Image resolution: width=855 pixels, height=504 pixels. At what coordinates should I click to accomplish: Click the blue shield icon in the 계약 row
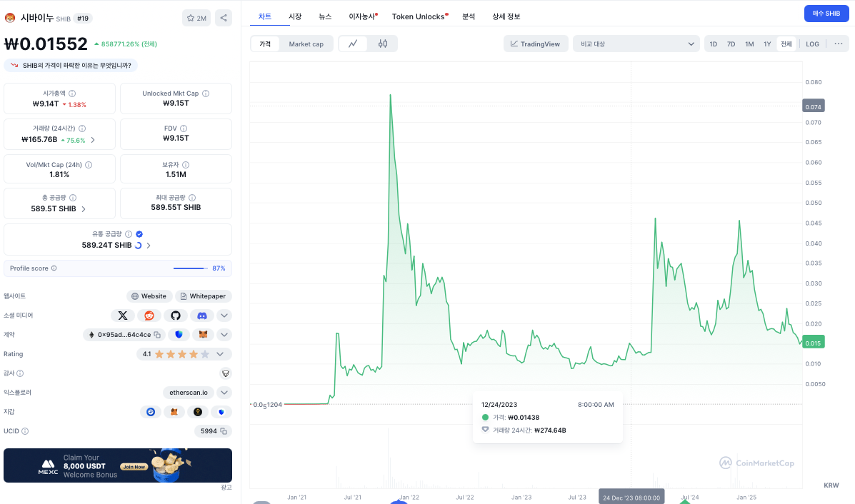coord(179,335)
